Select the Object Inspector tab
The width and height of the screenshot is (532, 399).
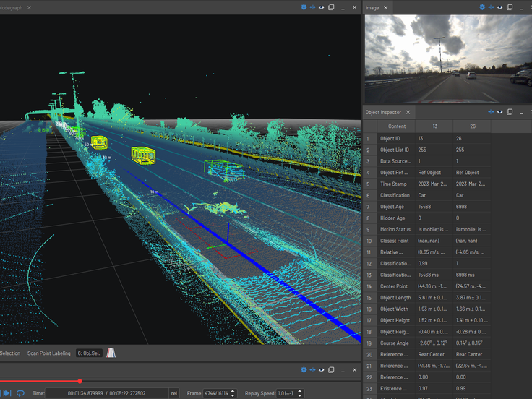(x=383, y=112)
